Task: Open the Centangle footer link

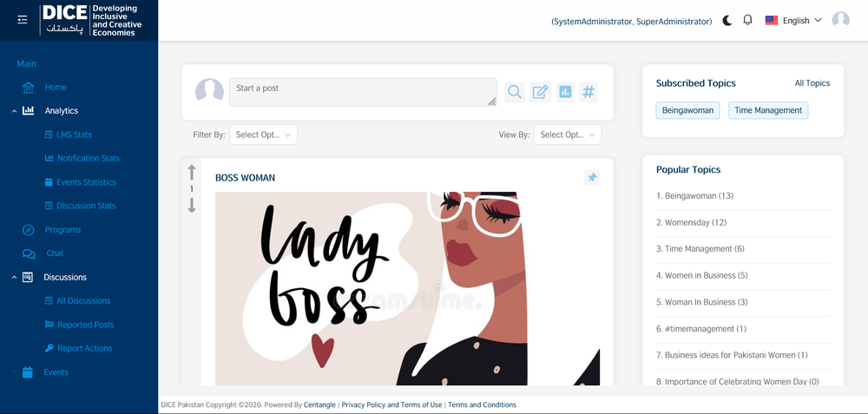Action: (319, 405)
